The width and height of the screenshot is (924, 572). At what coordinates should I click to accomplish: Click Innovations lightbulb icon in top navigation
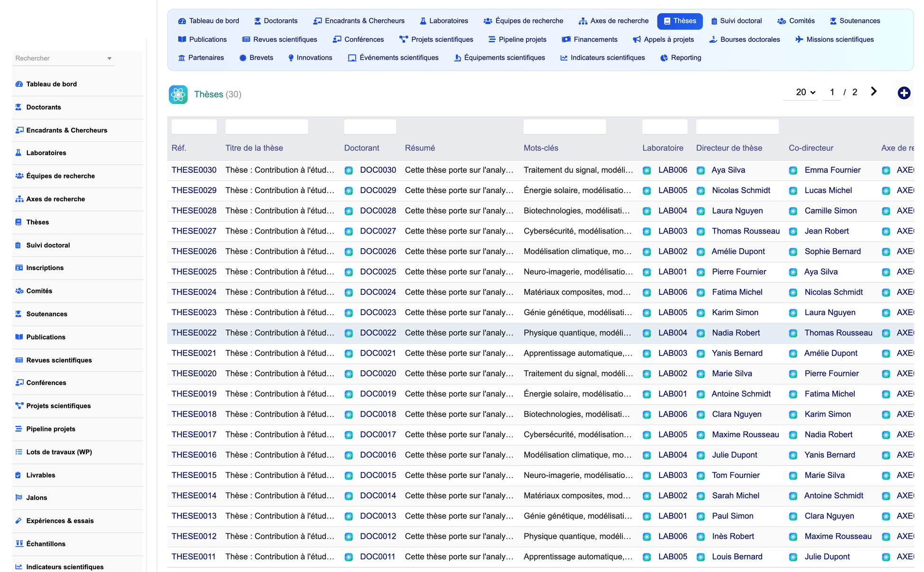(x=291, y=58)
